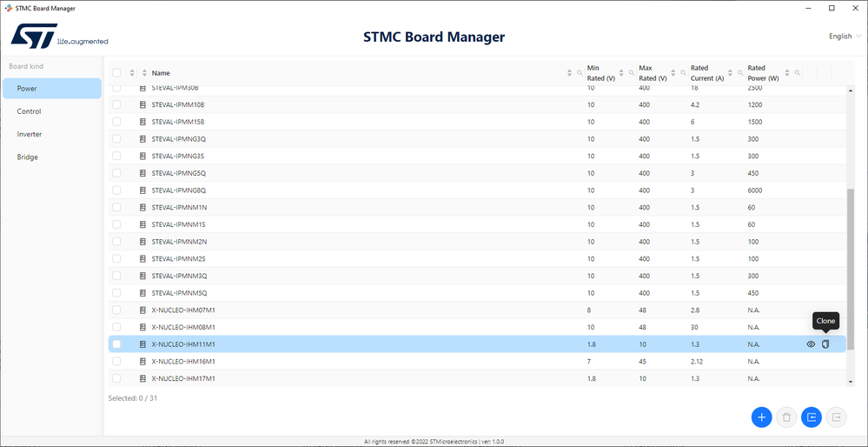Check the STEVAL-IPMM10B row checkbox

coord(116,104)
